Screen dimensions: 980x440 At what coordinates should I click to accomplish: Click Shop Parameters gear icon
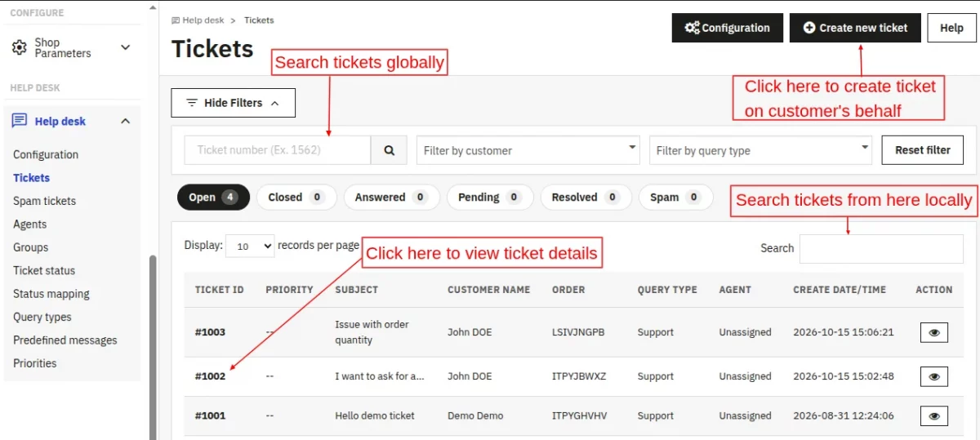[x=19, y=47]
